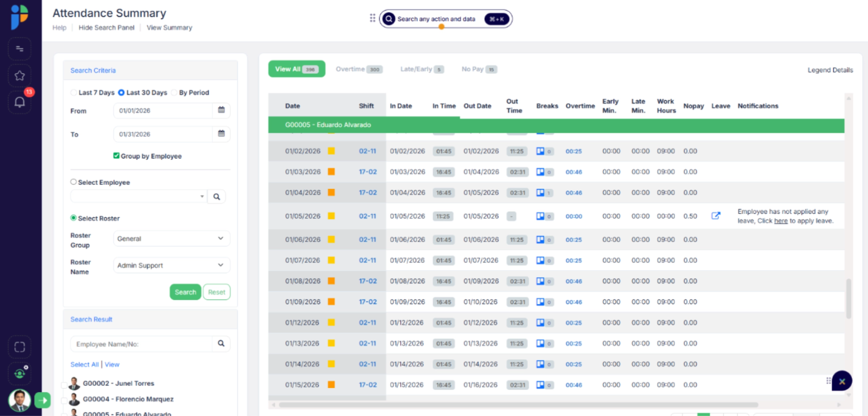Toggle Group by Employee checkbox
This screenshot has width=868, height=416.
[116, 156]
